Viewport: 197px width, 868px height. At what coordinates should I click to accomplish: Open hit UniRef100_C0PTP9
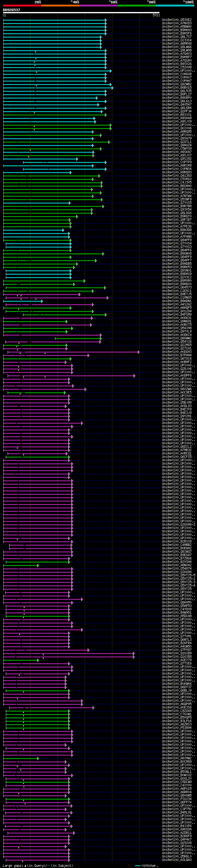(x=177, y=162)
